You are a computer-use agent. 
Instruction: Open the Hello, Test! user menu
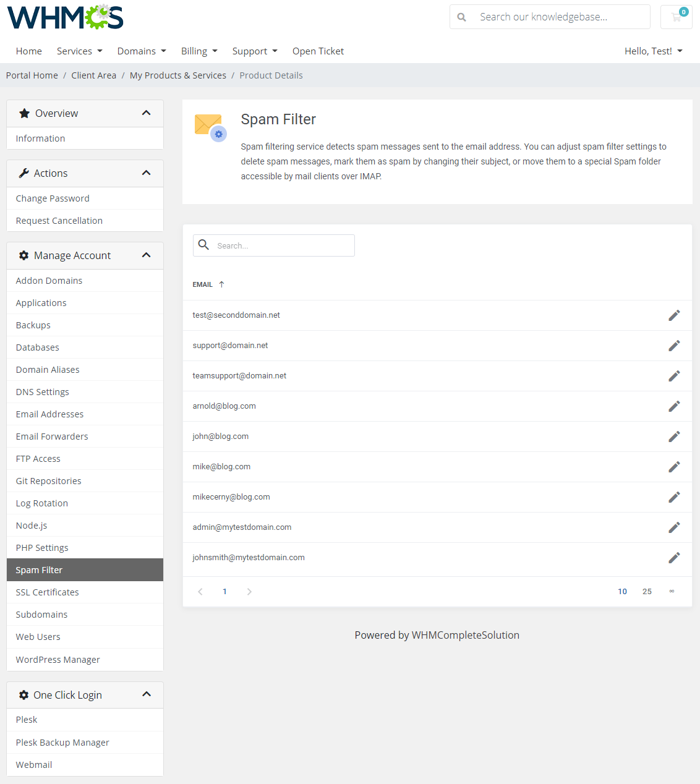[654, 51]
